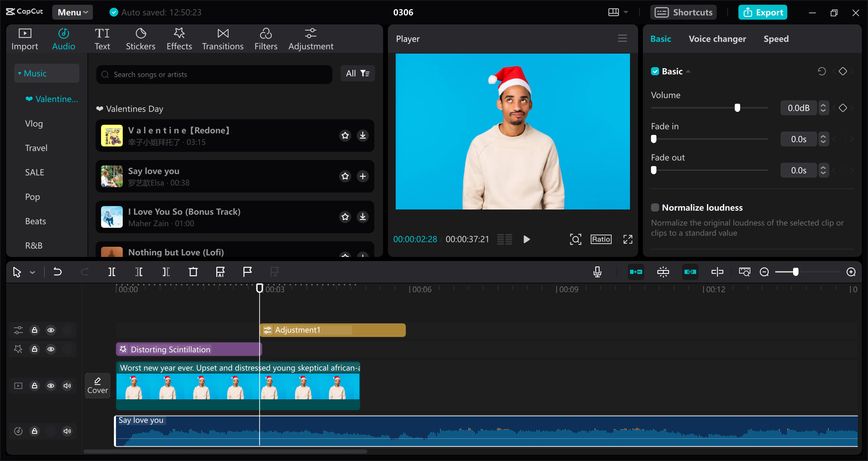Click the Add marker flag icon

click(247, 272)
